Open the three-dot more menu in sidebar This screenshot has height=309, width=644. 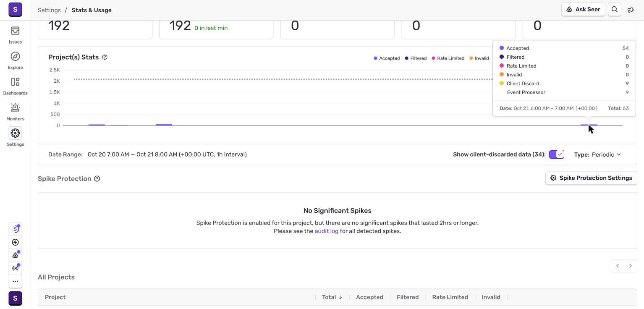[16, 281]
